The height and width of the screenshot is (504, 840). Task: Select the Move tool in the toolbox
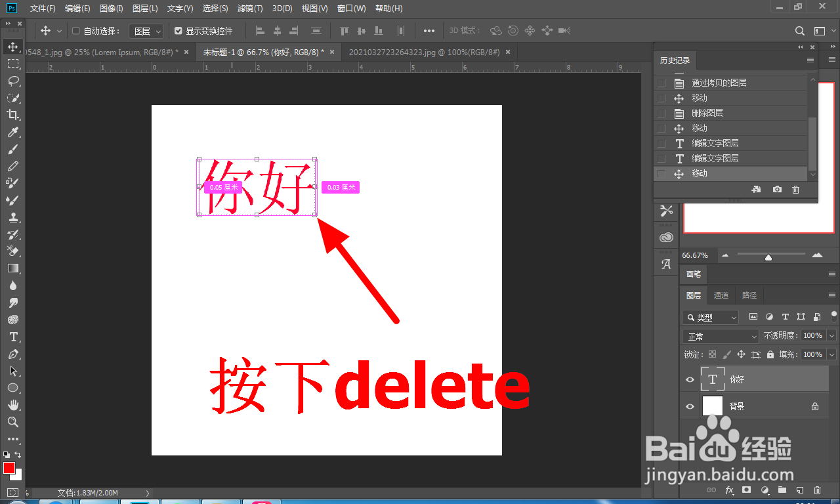tap(12, 47)
